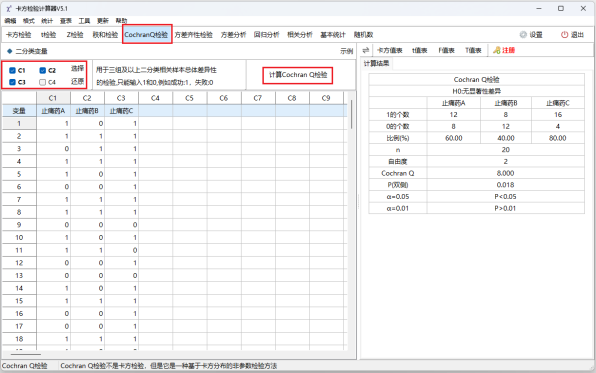
Task: Switch to the 秩和检验 tab
Action: [x=105, y=35]
